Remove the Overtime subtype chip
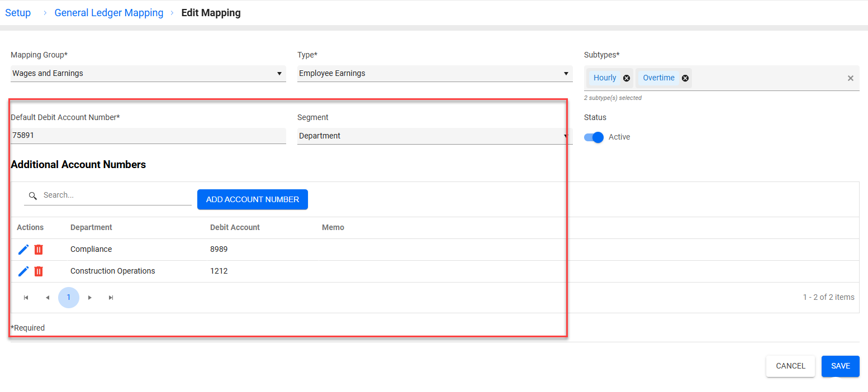868x392 pixels. point(685,78)
